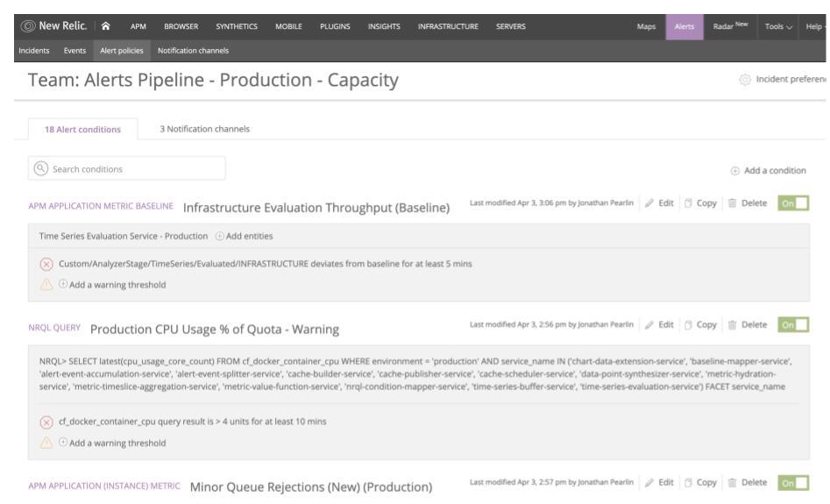Expand the Tools dropdown
The image size is (830, 504).
778,26
